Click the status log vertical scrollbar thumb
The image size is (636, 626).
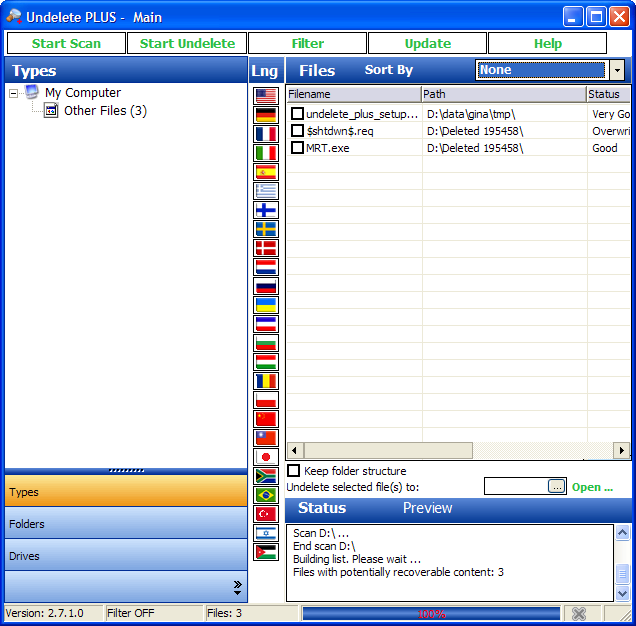coord(623,574)
